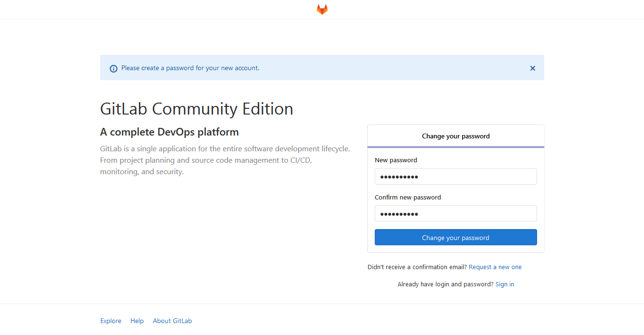Click inside the Confirm new password field
The height and width of the screenshot is (335, 644).
[455, 213]
